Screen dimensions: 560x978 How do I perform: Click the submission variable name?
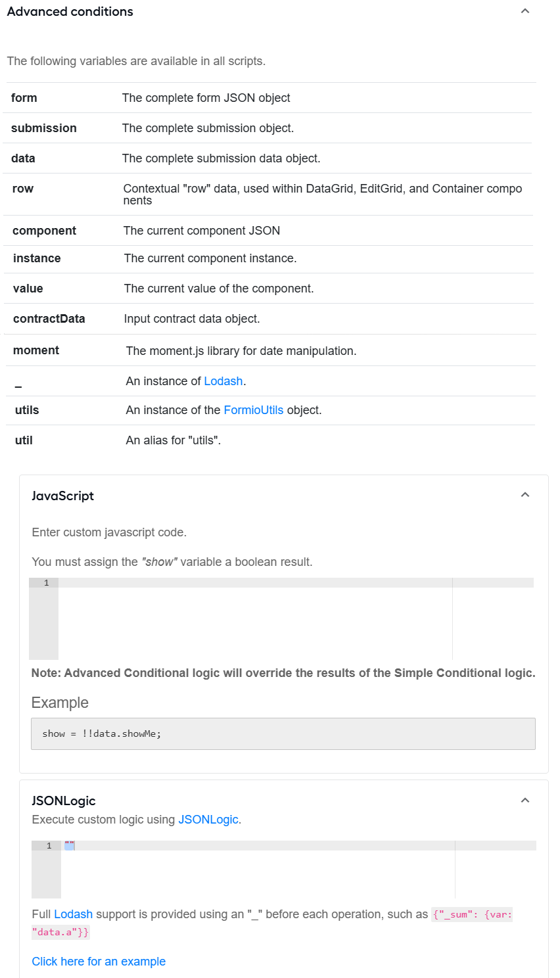44,128
